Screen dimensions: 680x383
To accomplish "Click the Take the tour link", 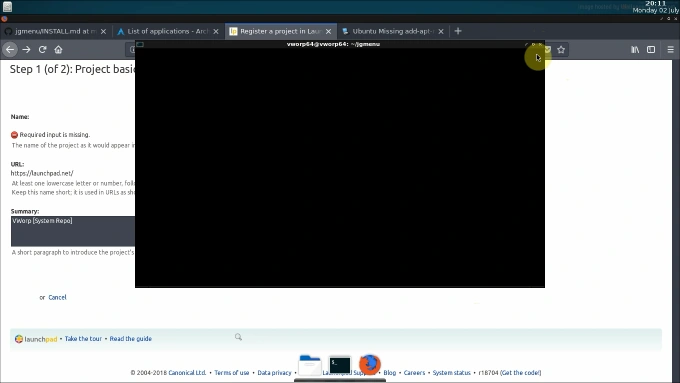I will point(83,339).
